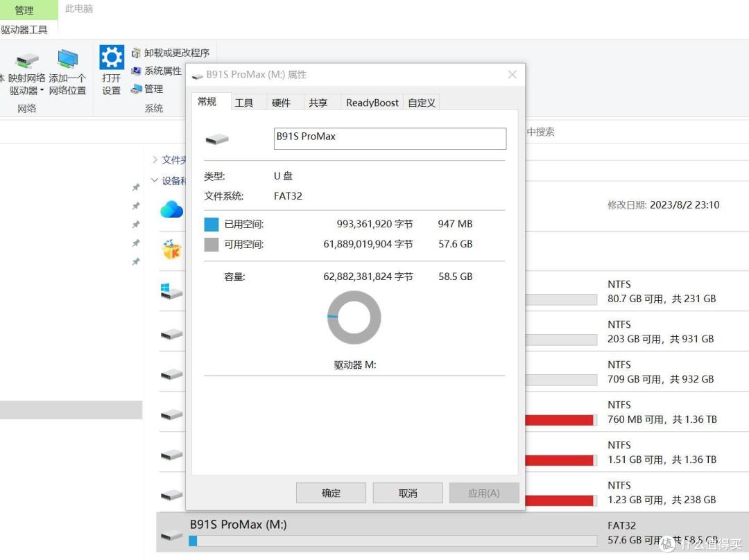Viewport: 749px width, 560px height.
Task: Click the '驱动器 M:' label
Action: point(355,365)
